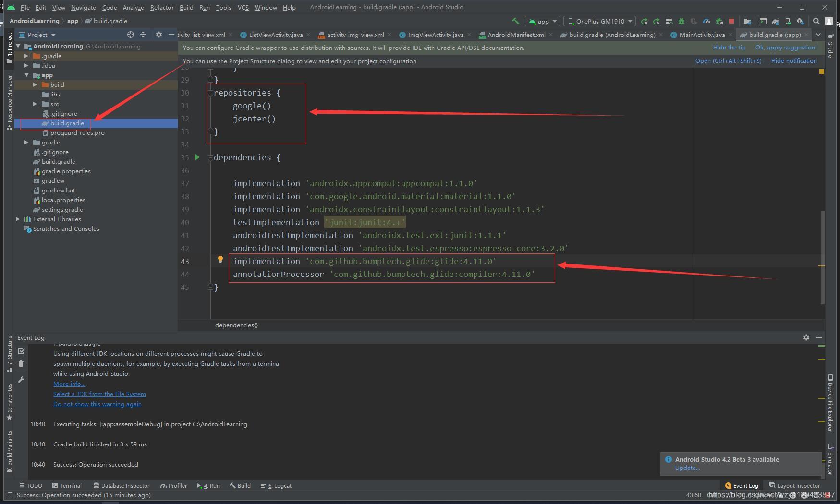Click the Debug app bug icon
Viewport: 840px width, 504px height.
click(681, 21)
